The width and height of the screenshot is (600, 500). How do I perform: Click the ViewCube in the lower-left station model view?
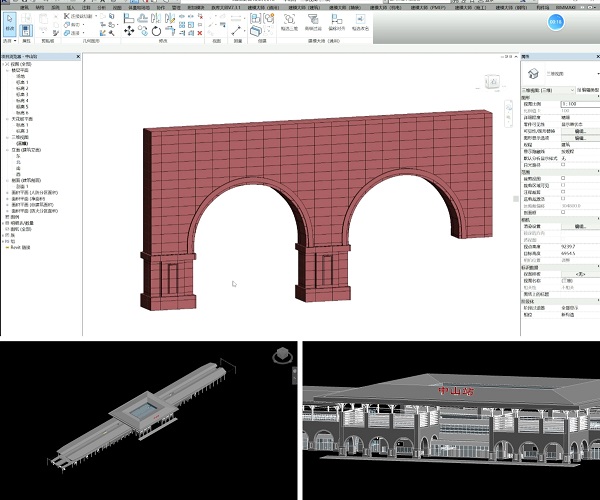click(x=282, y=355)
